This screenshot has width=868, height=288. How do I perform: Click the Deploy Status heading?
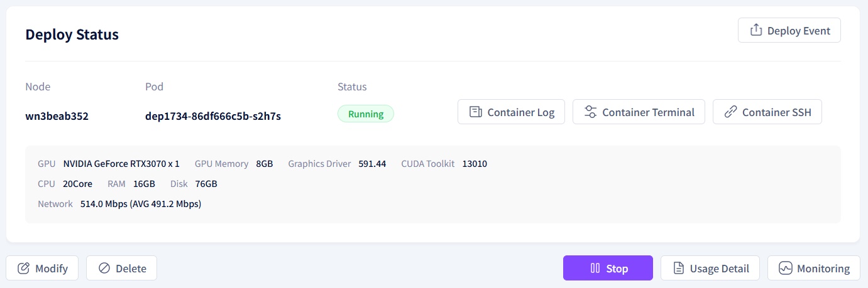click(x=72, y=35)
